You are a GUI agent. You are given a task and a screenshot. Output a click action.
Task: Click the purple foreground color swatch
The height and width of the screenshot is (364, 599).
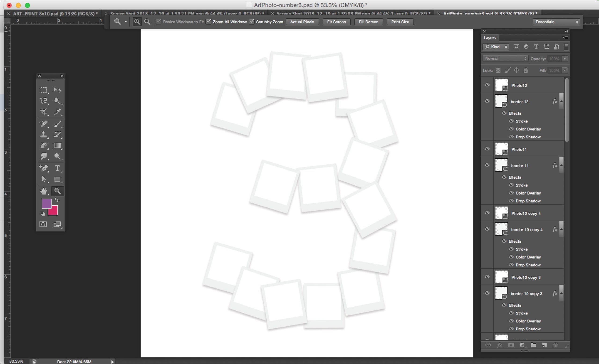coord(46,203)
